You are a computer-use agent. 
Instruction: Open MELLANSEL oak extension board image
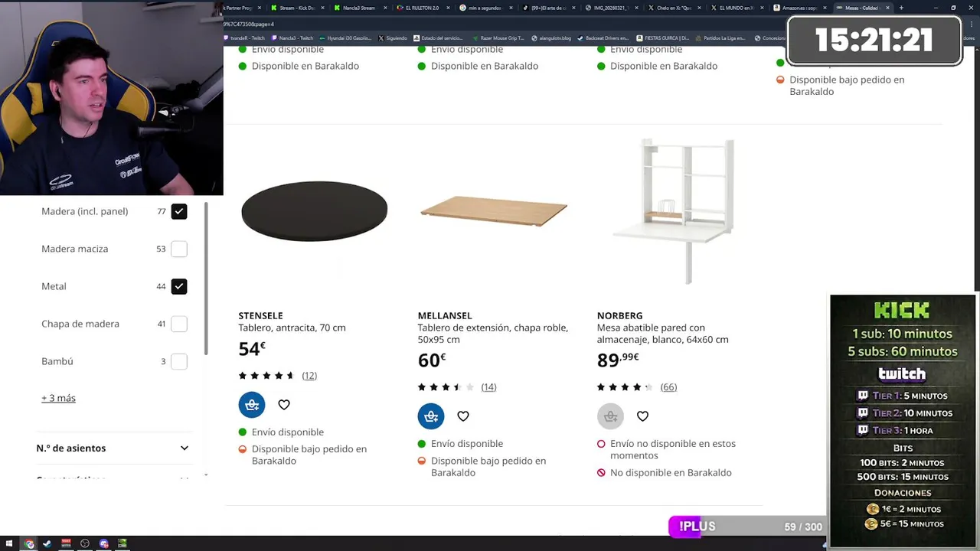coord(494,211)
